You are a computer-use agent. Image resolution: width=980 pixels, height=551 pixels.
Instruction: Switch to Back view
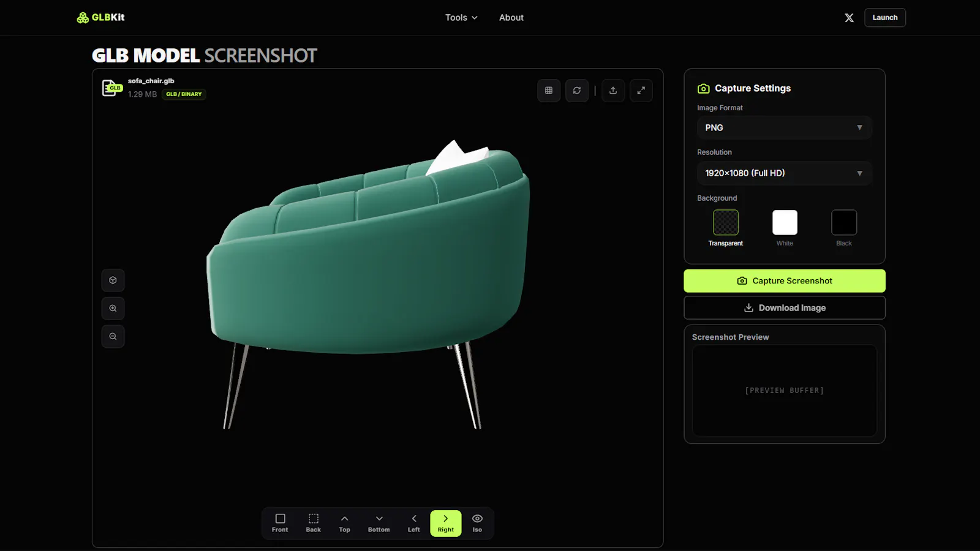tap(314, 523)
